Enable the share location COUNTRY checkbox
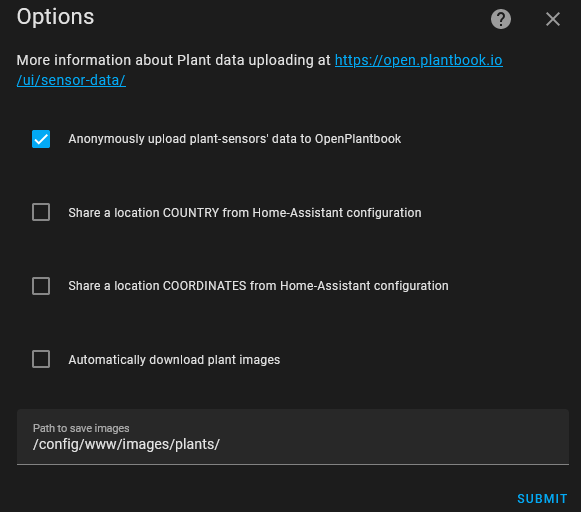 (41, 212)
